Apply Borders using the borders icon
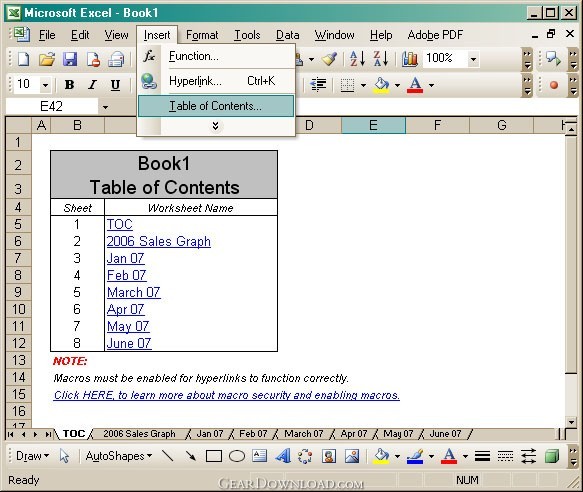 click(347, 85)
